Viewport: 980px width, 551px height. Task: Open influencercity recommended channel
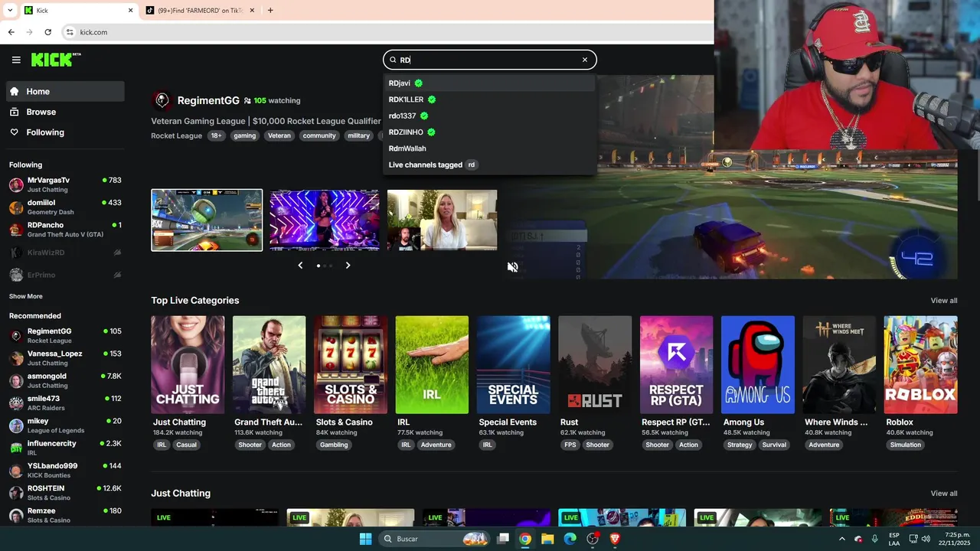(65, 448)
